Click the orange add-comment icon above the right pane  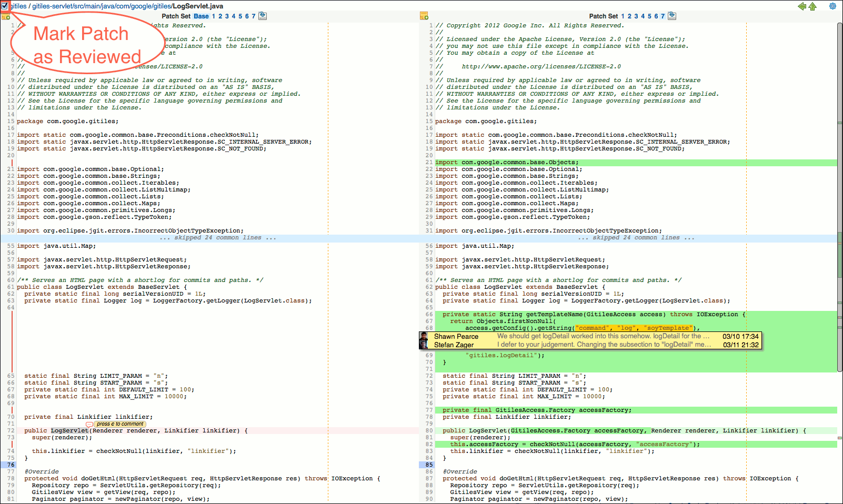click(x=424, y=16)
